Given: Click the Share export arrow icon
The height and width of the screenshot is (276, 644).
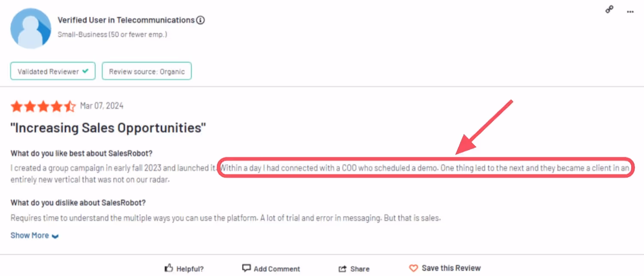Looking at the screenshot, I should [343, 267].
